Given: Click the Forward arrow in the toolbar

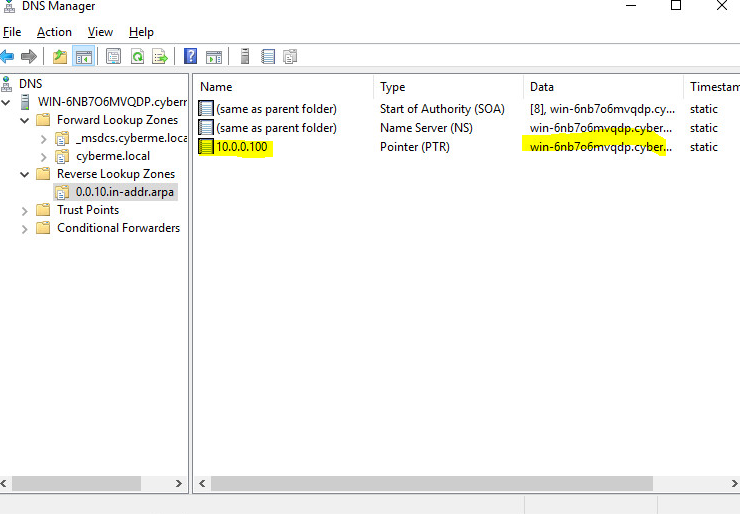Looking at the screenshot, I should 29,57.
